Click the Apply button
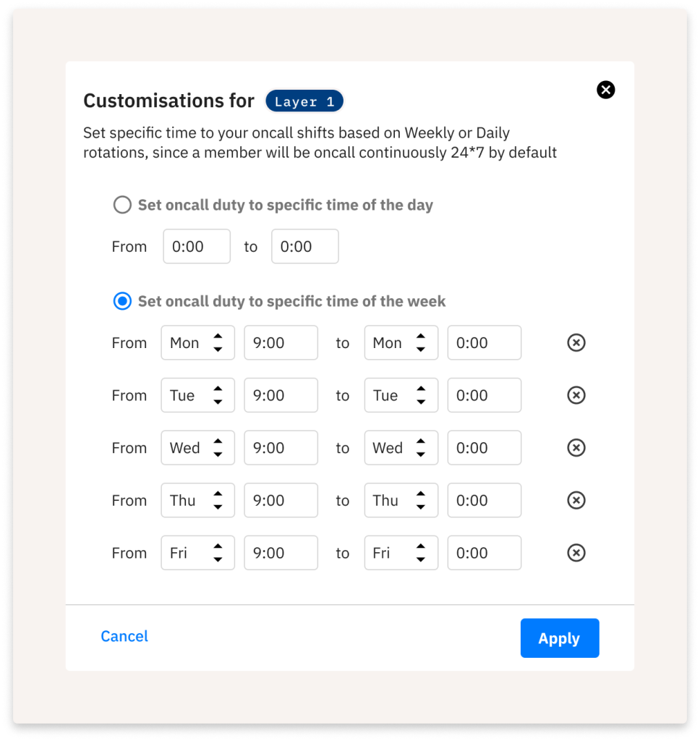Screen dimensions: 700x741 click(559, 638)
